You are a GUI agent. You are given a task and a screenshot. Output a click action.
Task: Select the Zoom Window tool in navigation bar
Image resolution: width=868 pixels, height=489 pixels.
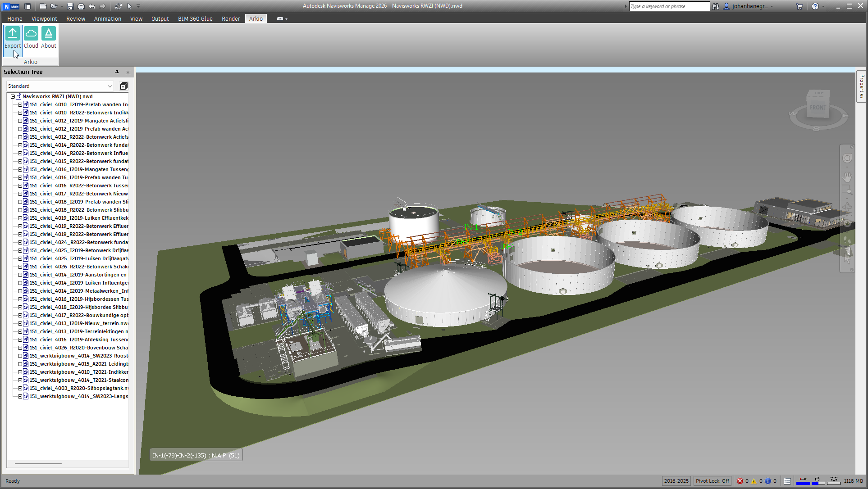click(847, 190)
